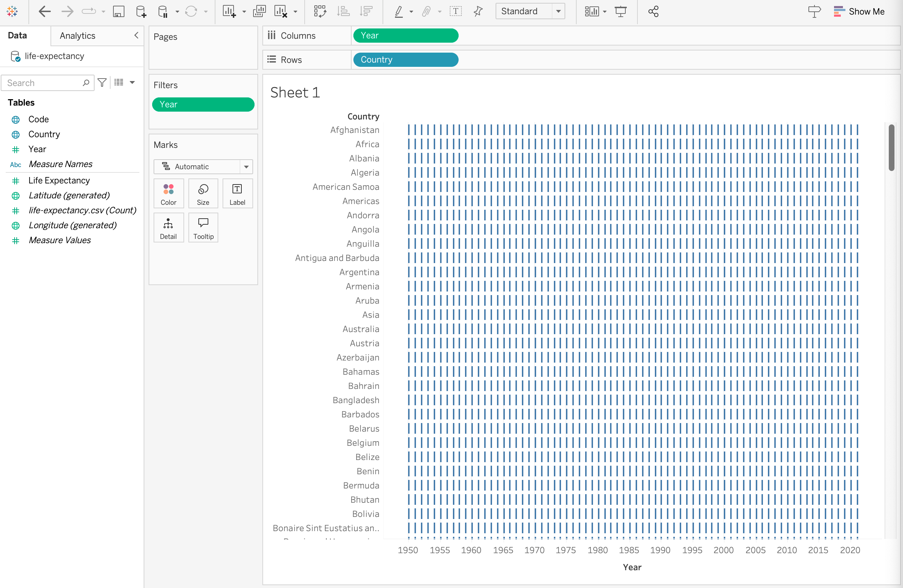This screenshot has width=903, height=588.
Task: Open the Standard fit dropdown
Action: click(x=530, y=11)
